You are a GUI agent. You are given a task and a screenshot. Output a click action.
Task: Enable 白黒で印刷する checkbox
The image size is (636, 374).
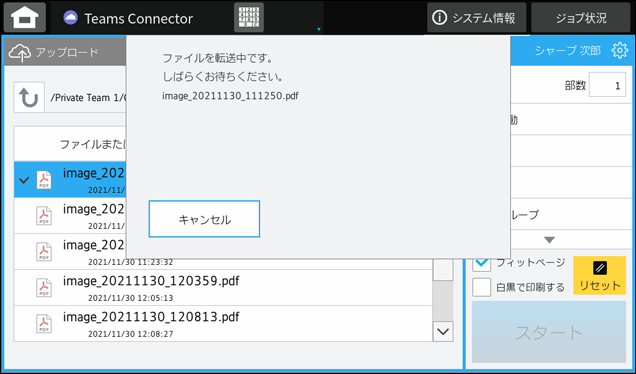click(481, 287)
